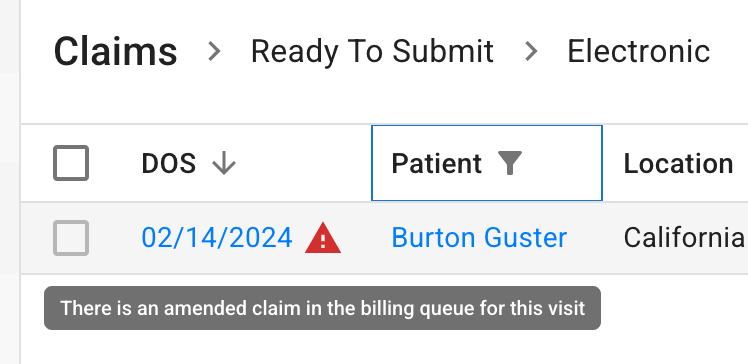The height and width of the screenshot is (364, 748).
Task: Navigate to Ready To Submit breadcrumb
Action: tap(372, 52)
